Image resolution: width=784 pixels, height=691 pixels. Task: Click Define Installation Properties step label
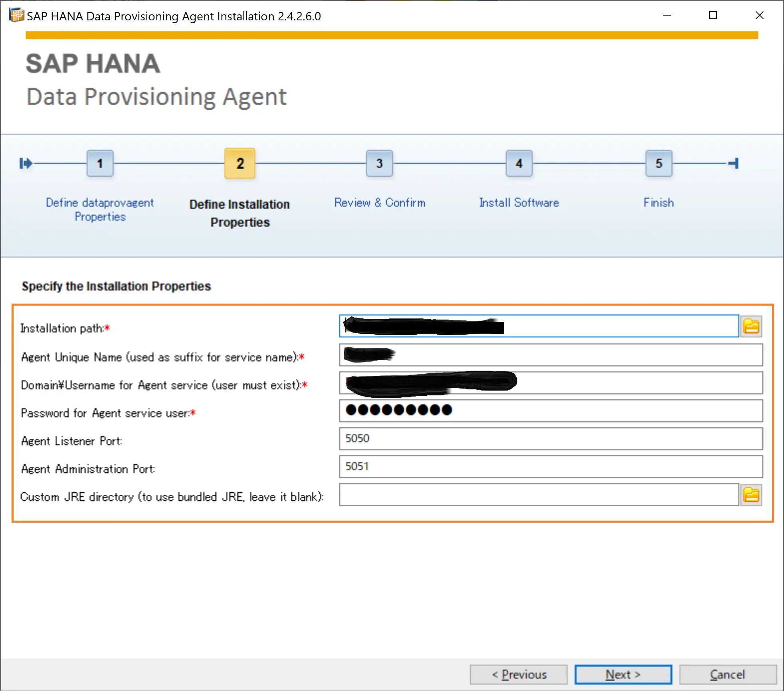[x=240, y=213]
